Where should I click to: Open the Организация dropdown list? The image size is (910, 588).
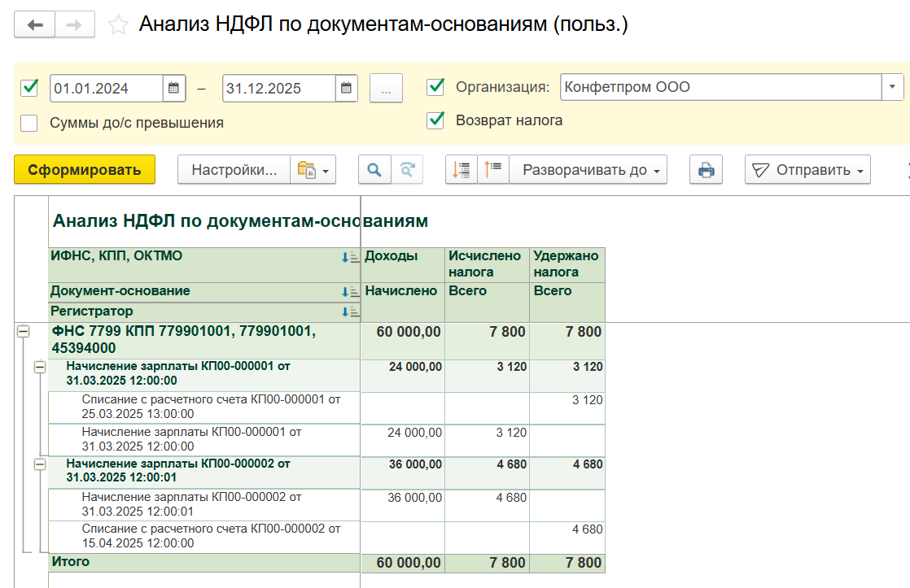(x=893, y=87)
